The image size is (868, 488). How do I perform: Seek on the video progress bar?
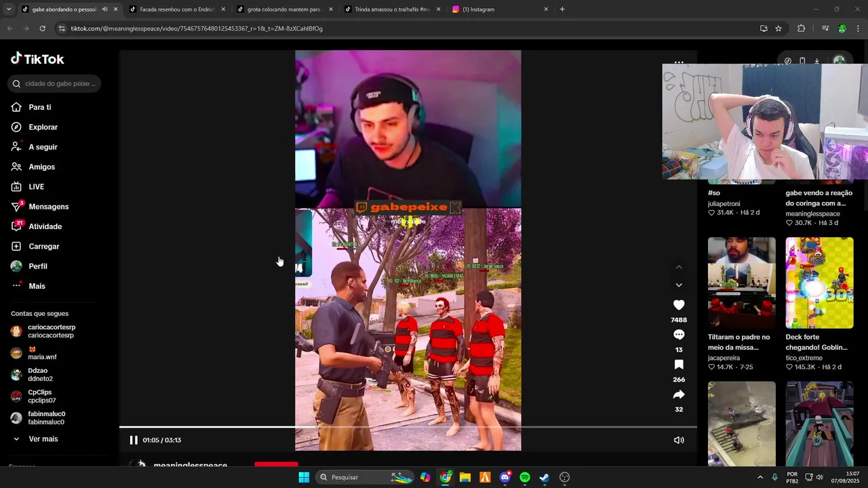[x=408, y=427]
